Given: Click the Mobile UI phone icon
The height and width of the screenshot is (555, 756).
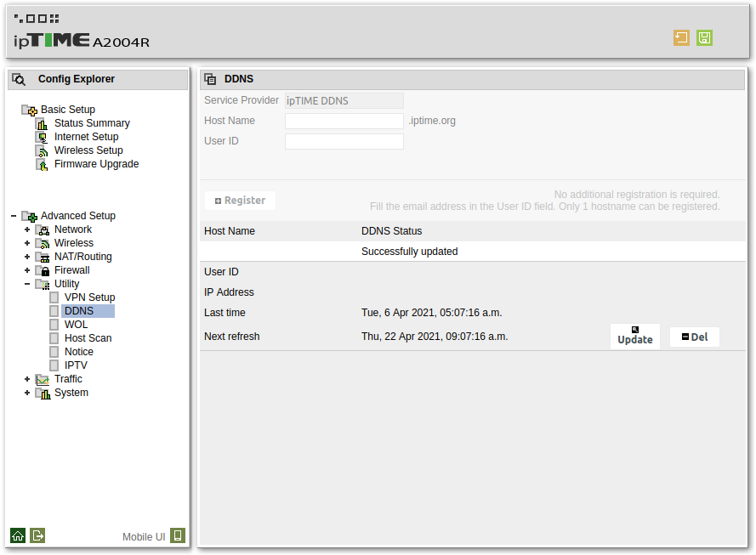Looking at the screenshot, I should coord(178,535).
